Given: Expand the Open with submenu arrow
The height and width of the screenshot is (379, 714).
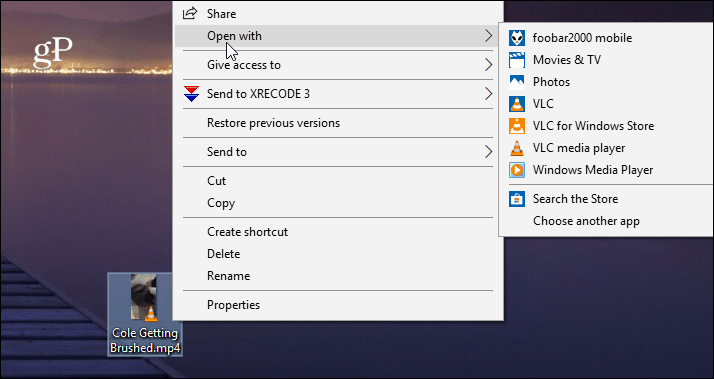Looking at the screenshot, I should [x=488, y=36].
